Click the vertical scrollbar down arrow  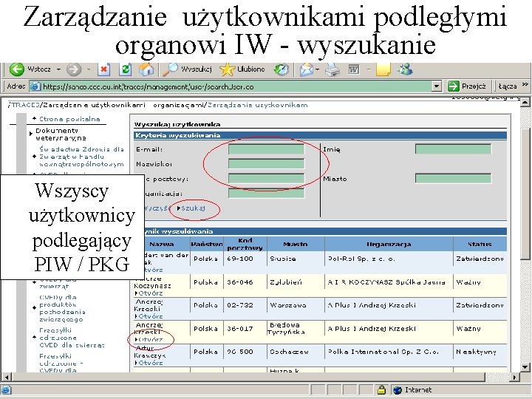tap(525, 366)
